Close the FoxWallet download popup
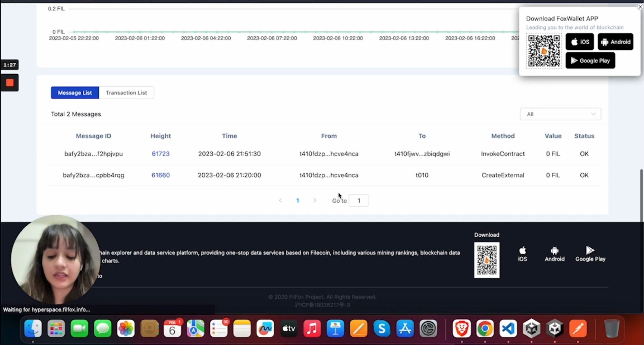 (640, 7)
